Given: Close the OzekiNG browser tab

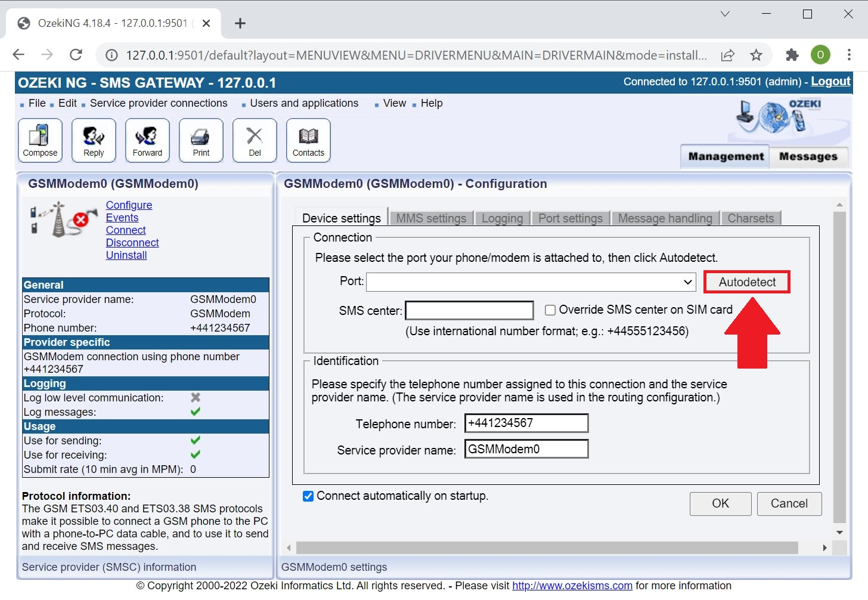Looking at the screenshot, I should pyautogui.click(x=206, y=23).
